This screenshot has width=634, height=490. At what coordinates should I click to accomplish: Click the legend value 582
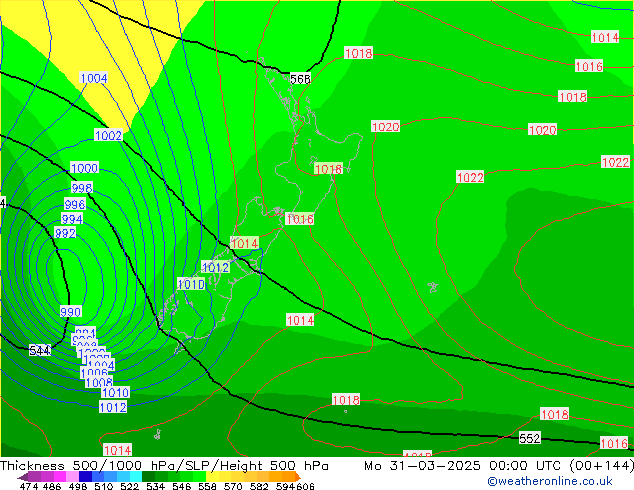[x=259, y=486]
